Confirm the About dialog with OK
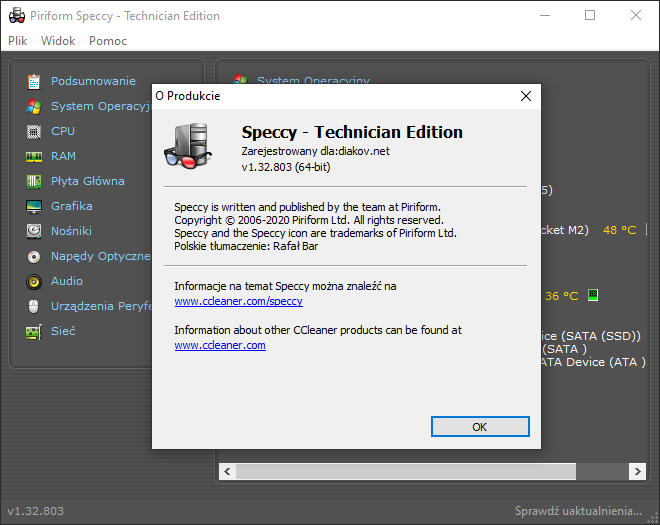 480,427
